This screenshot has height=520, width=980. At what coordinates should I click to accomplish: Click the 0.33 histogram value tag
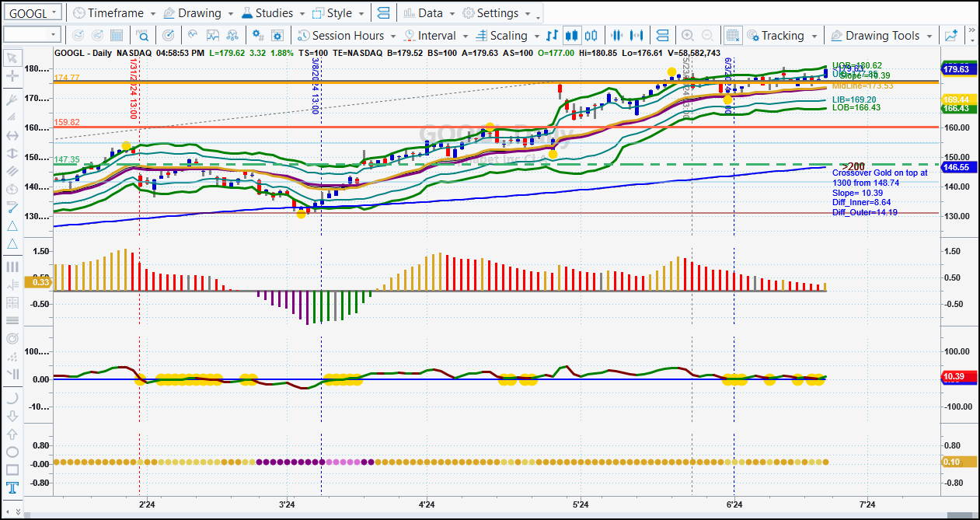point(39,283)
